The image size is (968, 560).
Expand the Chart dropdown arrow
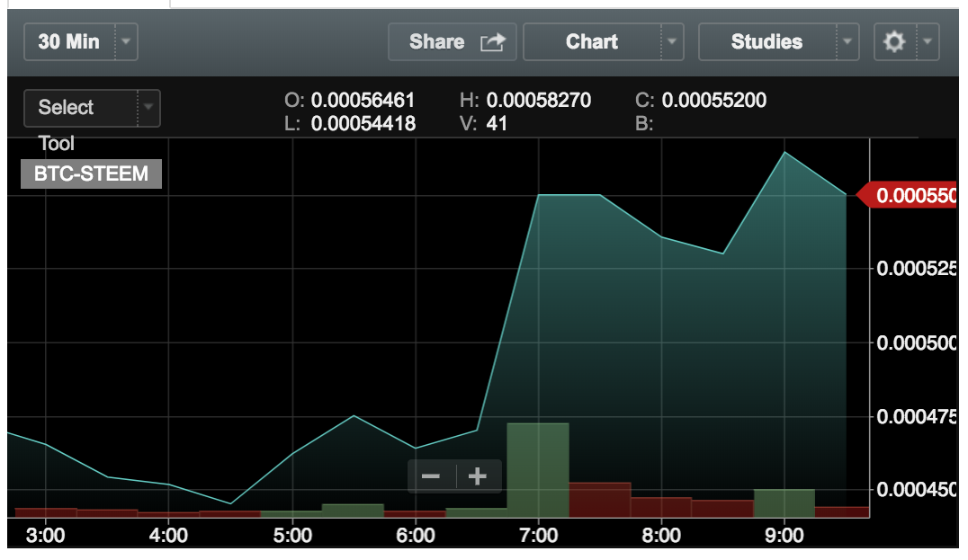point(672,42)
